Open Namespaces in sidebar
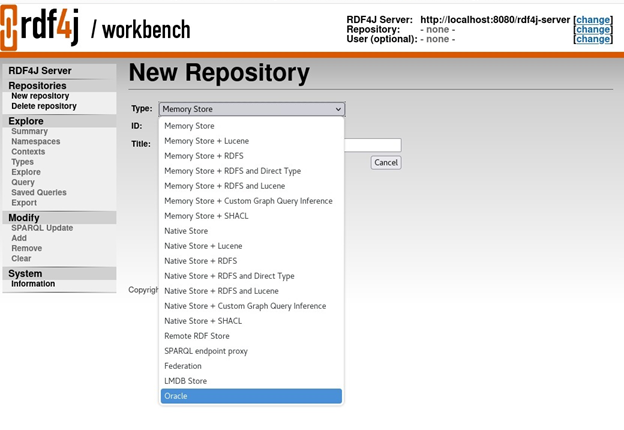 pos(36,142)
